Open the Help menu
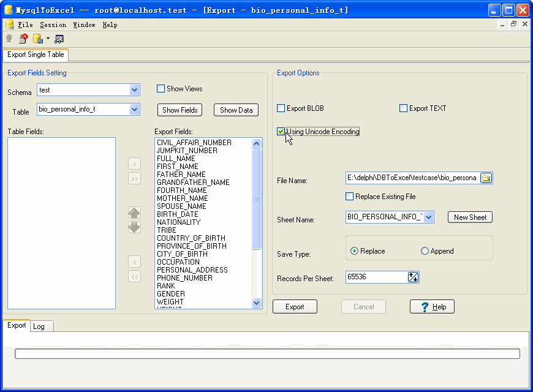 point(110,25)
